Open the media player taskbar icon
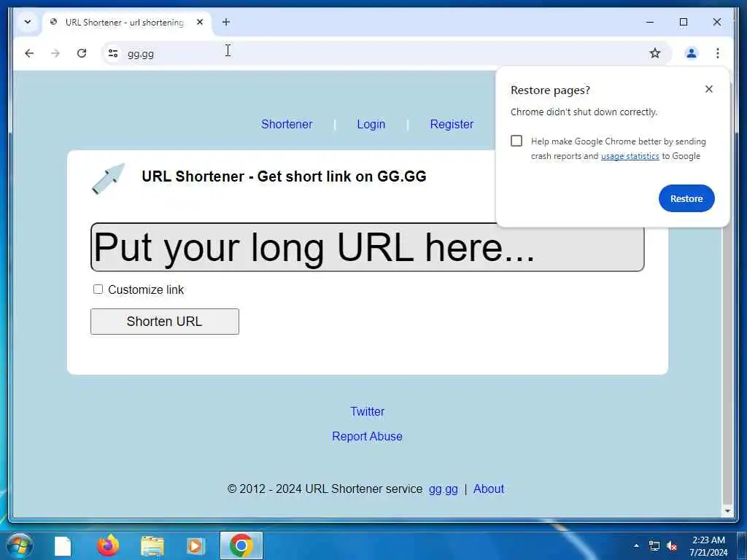 tap(196, 545)
